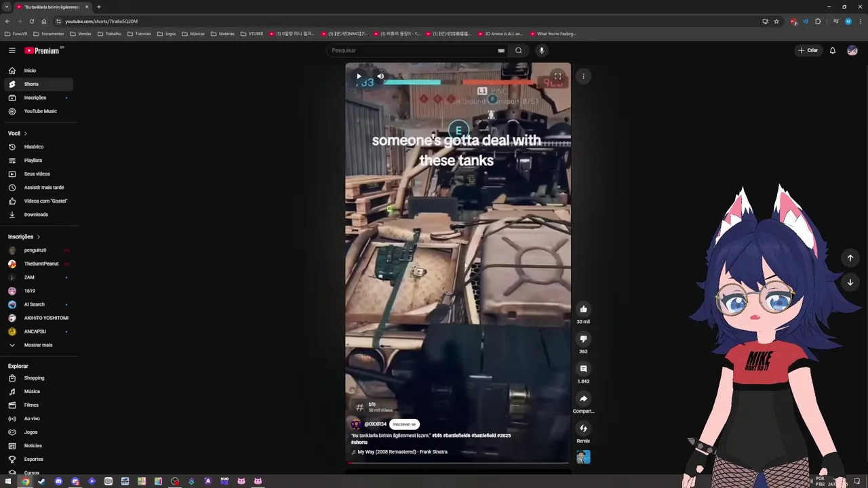The height and width of the screenshot is (488, 868).
Task: Go to YouTube Premium home via logo
Action: 42,50
